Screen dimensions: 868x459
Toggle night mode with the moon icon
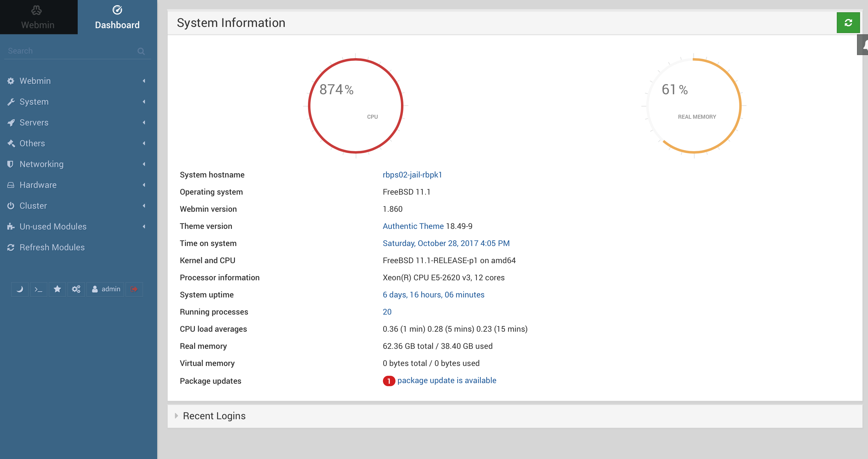pyautogui.click(x=20, y=289)
